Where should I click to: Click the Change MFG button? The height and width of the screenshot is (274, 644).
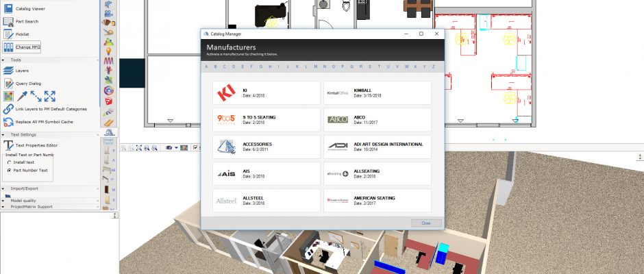22,47
